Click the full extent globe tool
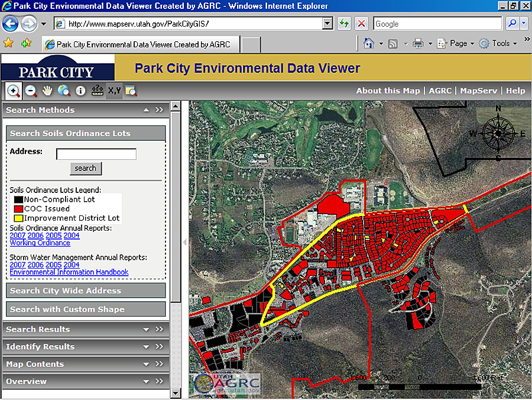This screenshot has height=400, width=532. pyautogui.click(x=64, y=91)
